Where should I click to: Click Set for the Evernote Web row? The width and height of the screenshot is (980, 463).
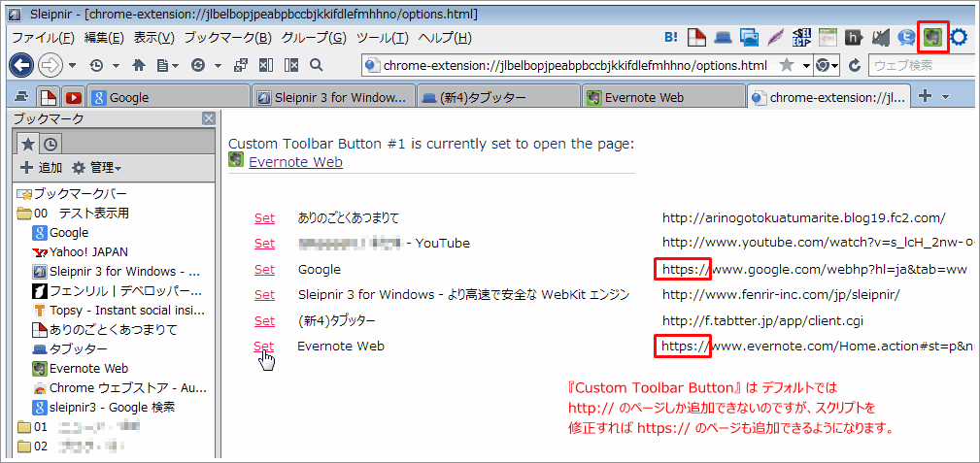coord(264,347)
